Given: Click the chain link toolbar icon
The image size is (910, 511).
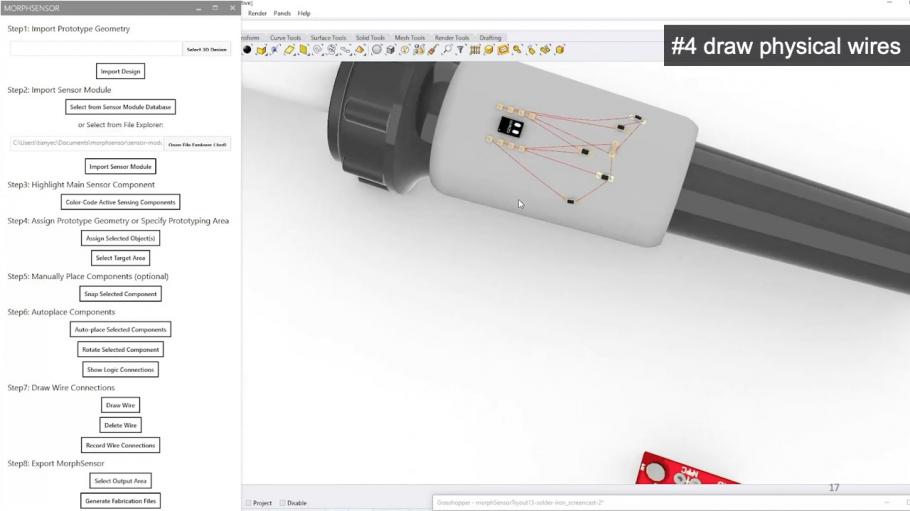Looking at the screenshot, I should pyautogui.click(x=345, y=50).
